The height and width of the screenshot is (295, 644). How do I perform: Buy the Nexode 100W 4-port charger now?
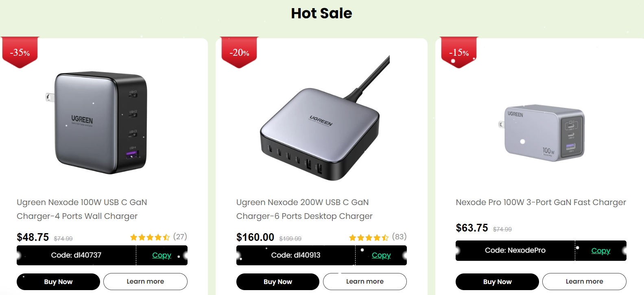point(58,282)
